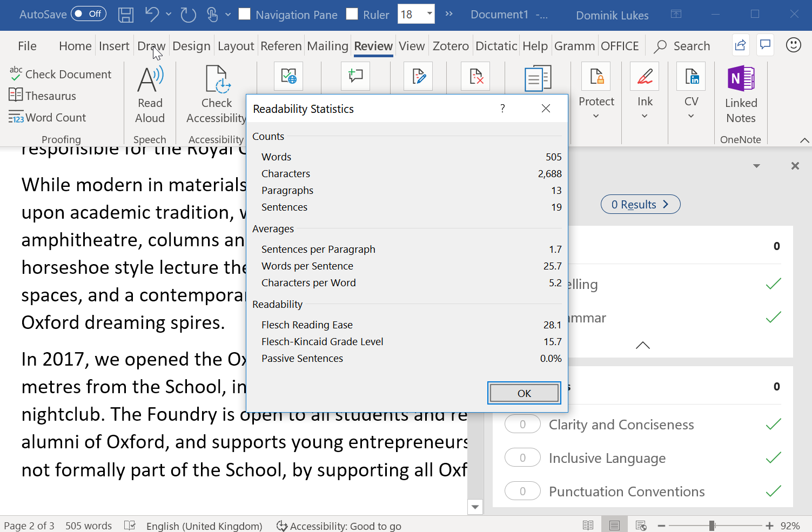
Task: Expand the Undo history dropdown arrow
Action: click(169, 15)
